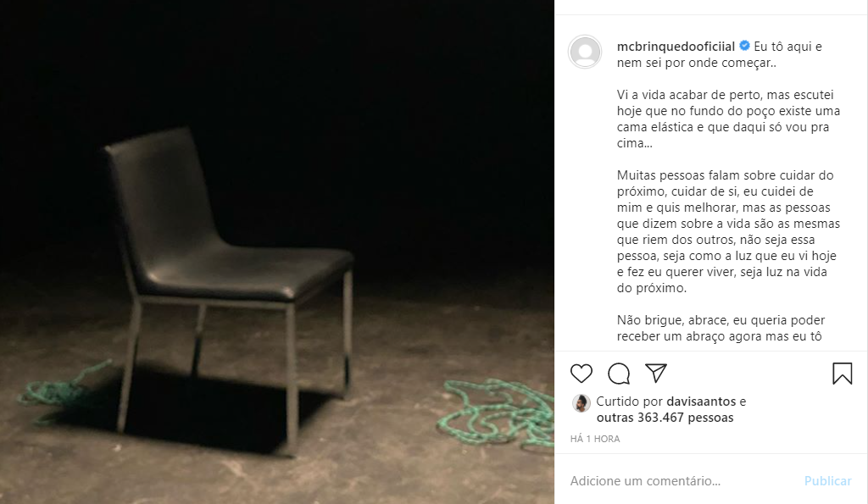Visit the davisaantos profile link

(x=701, y=402)
